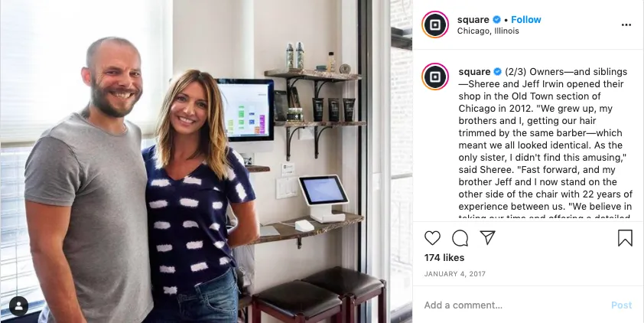
Task: Click the tagged people icon on photo
Action: [18, 305]
